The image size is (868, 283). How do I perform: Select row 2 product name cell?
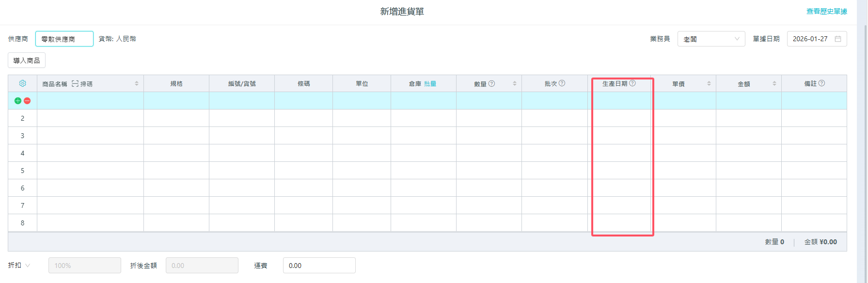pyautogui.click(x=90, y=118)
